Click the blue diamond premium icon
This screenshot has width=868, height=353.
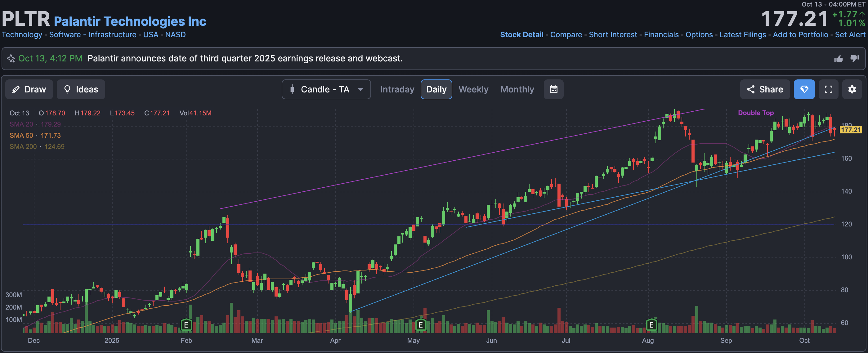tap(804, 89)
